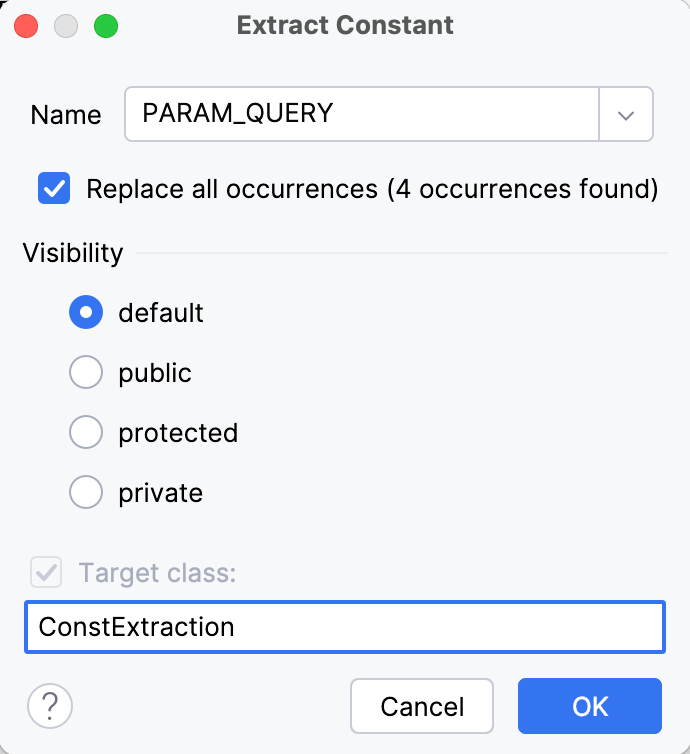Click the Visibility section heading
The width and height of the screenshot is (690, 754).
[x=73, y=253]
